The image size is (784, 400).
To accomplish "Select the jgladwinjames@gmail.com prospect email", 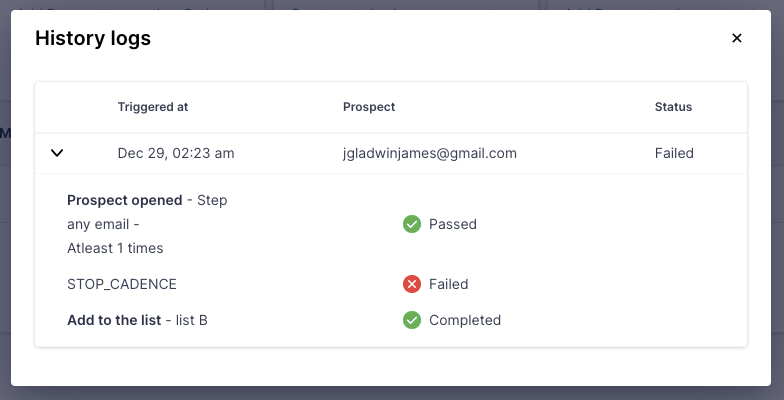I will click(x=429, y=153).
